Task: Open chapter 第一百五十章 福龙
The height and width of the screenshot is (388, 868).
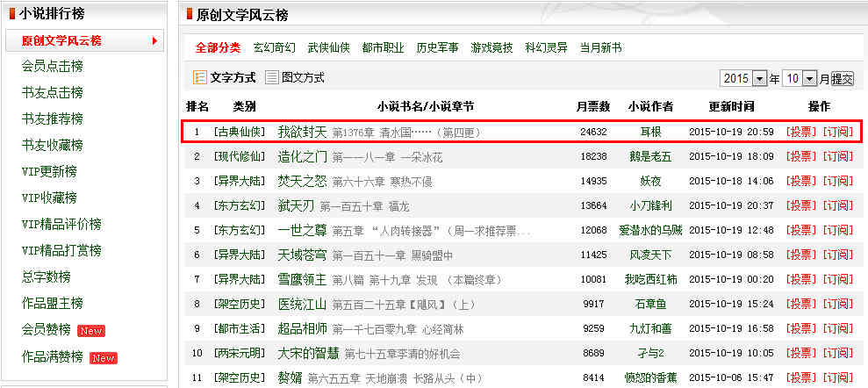Action: tap(364, 206)
